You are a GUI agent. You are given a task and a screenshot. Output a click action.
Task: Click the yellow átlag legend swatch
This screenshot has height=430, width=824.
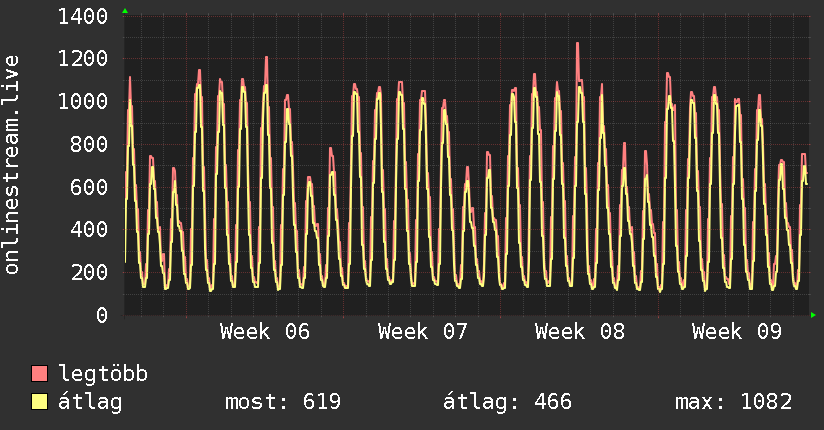click(x=39, y=402)
